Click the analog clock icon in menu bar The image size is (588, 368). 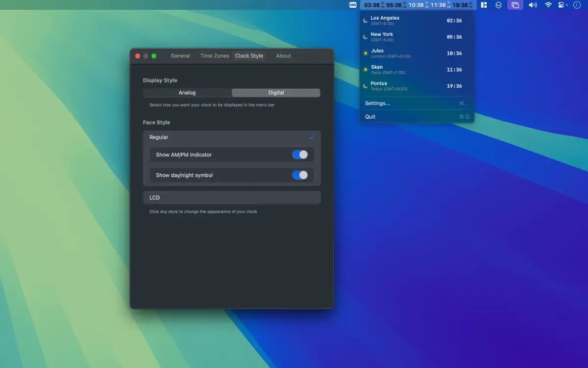[577, 5]
